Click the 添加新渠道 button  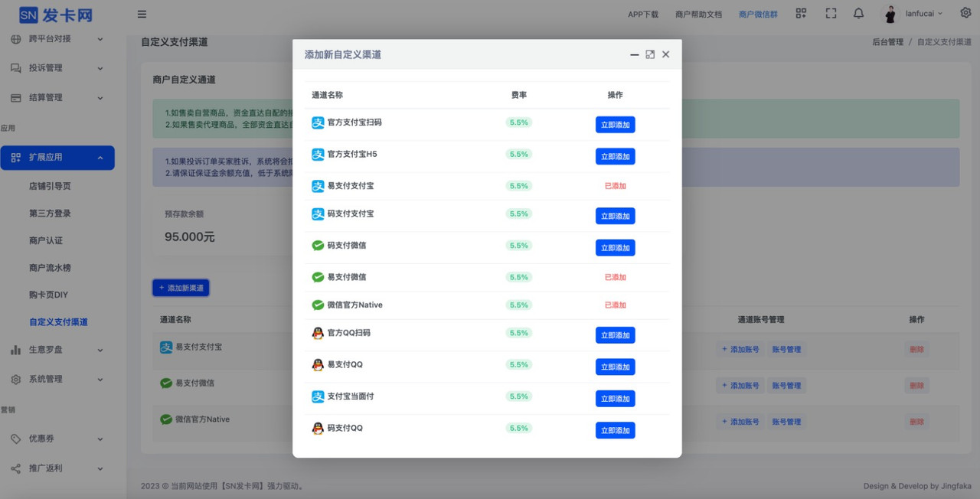tap(181, 288)
